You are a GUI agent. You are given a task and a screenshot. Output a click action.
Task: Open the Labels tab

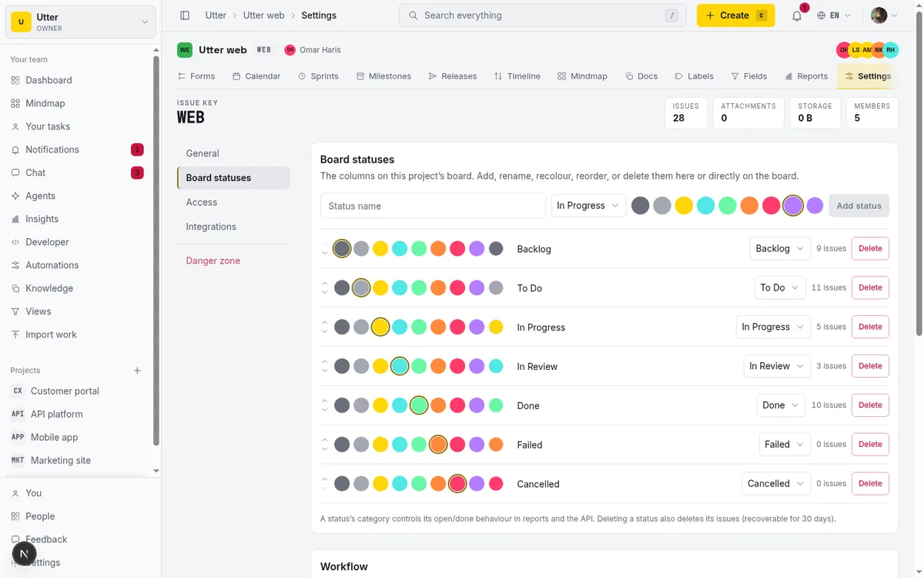[x=694, y=76]
